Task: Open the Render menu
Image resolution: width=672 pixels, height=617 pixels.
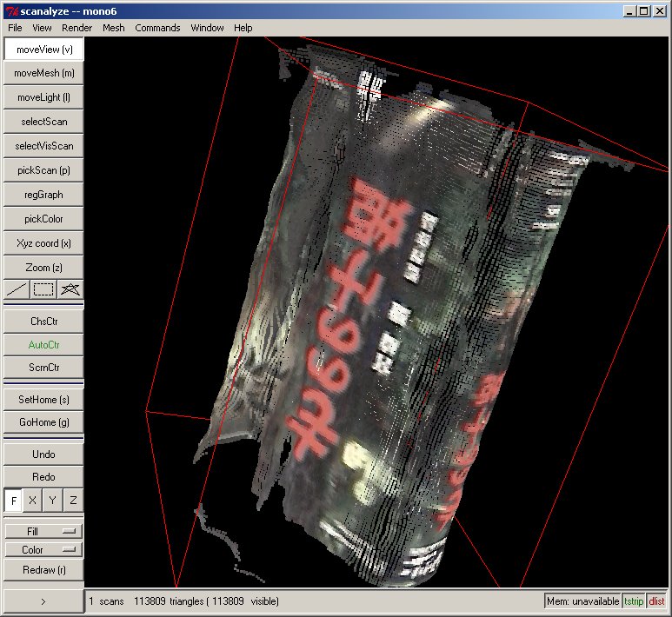Action: tap(77, 28)
